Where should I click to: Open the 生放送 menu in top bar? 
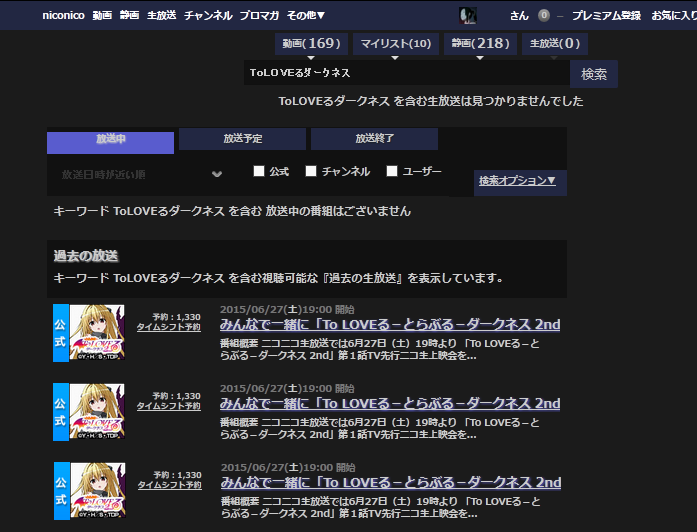click(x=161, y=15)
